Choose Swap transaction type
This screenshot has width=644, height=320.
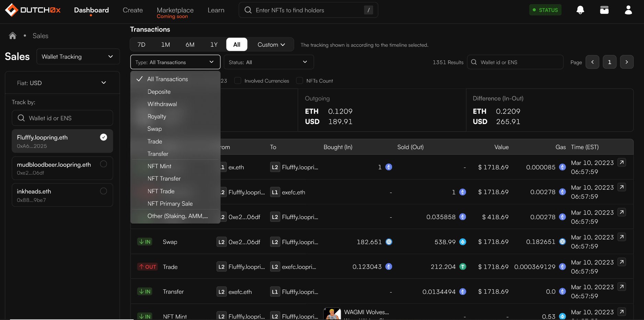[x=176, y=129]
